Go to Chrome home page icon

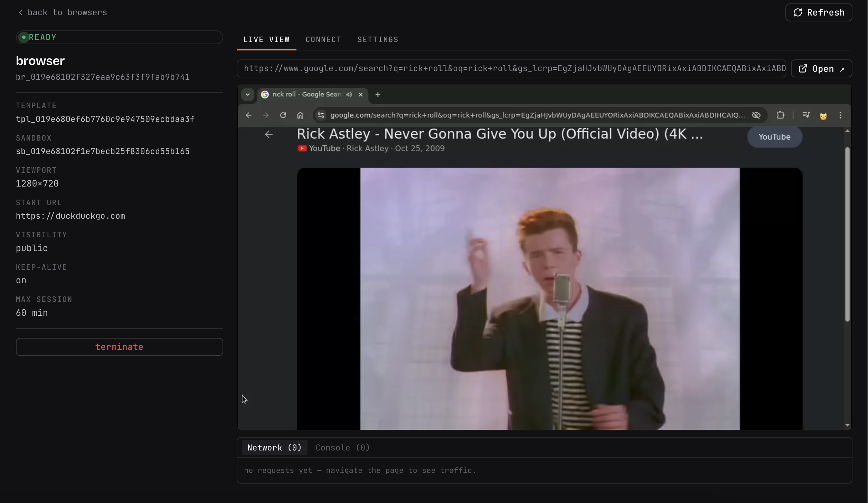[x=300, y=115]
